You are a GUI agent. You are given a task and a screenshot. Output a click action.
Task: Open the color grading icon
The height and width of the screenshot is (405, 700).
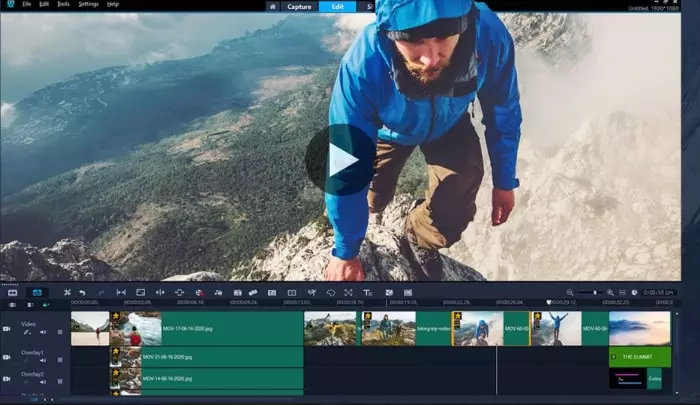199,292
